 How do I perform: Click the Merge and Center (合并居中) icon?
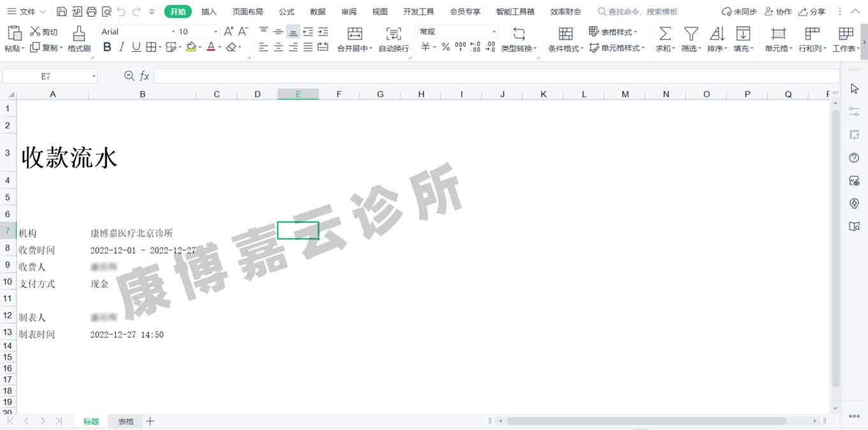click(355, 33)
